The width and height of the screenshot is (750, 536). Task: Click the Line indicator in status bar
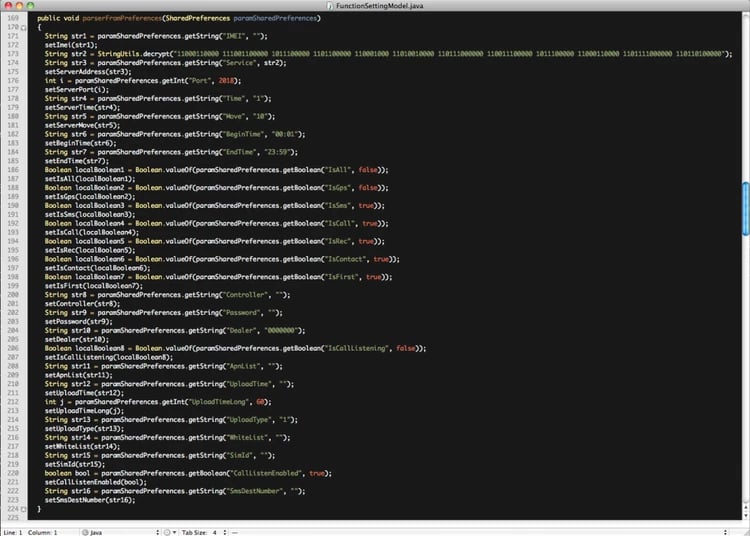(12, 531)
